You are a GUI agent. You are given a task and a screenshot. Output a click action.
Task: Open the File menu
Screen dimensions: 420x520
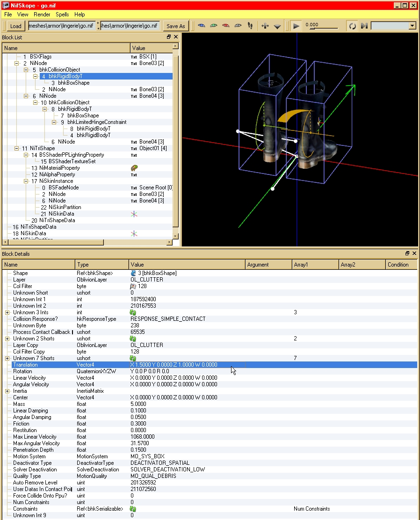pos(8,14)
